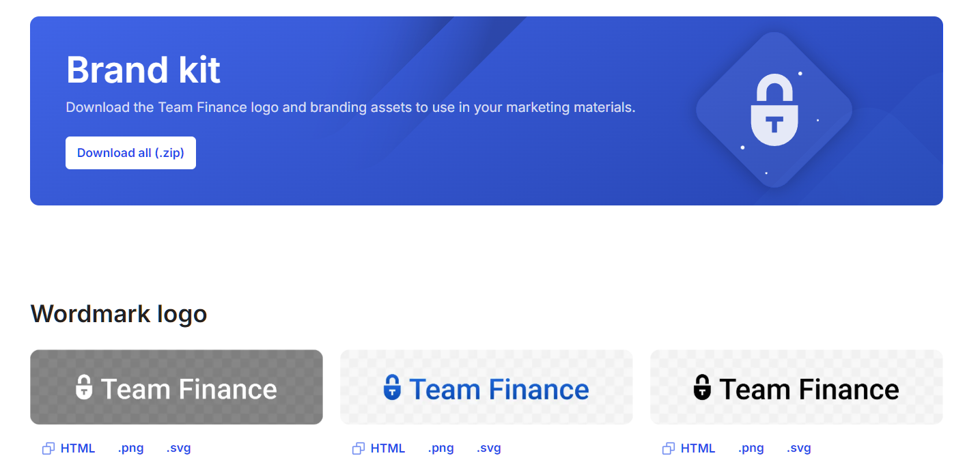This screenshot has width=980, height=473.
Task: Select the lock icon in the gray wordmark logo
Action: (x=85, y=387)
